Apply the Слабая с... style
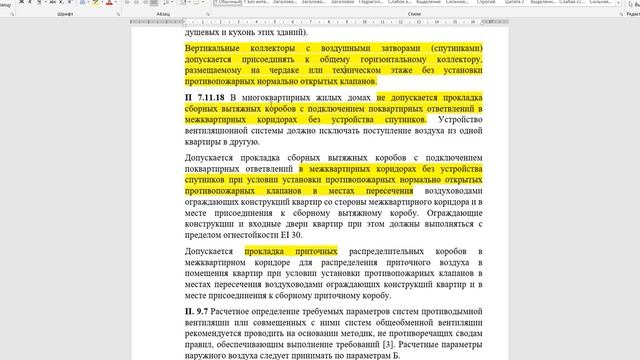This screenshot has height=360, width=640. coord(572,2)
